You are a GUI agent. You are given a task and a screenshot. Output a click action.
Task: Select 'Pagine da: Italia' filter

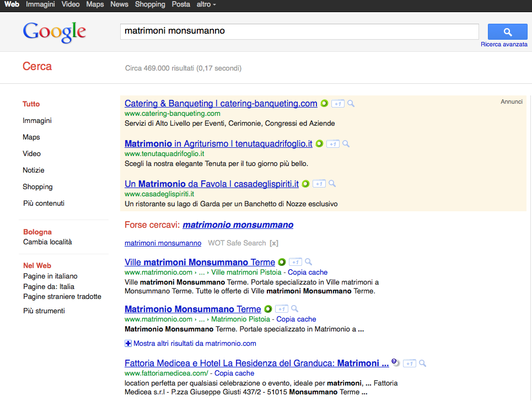(x=49, y=287)
